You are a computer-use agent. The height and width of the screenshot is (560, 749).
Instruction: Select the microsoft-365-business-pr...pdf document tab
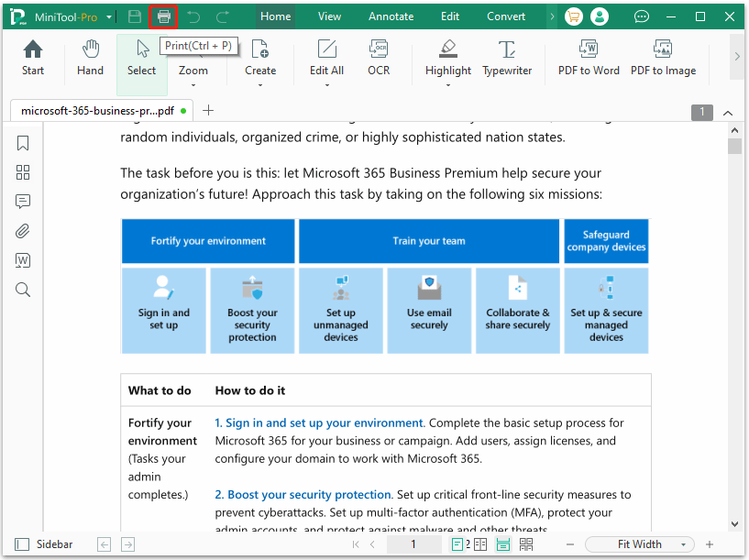pos(102,111)
